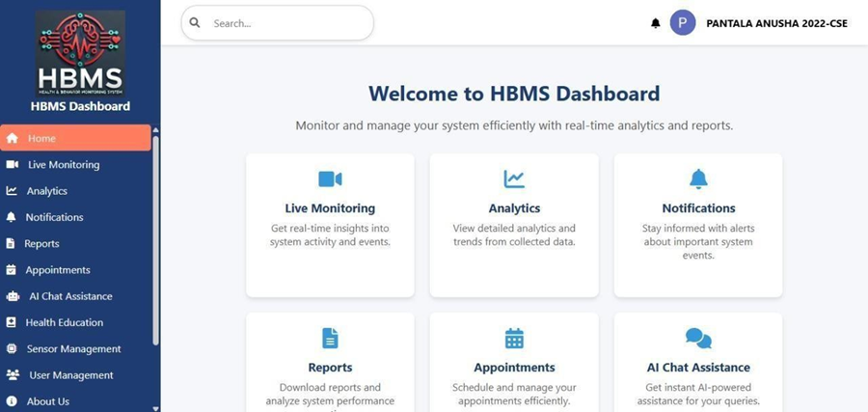Open Live Monitoring from the sidebar
Viewport: 868px width, 412px height.
[64, 165]
